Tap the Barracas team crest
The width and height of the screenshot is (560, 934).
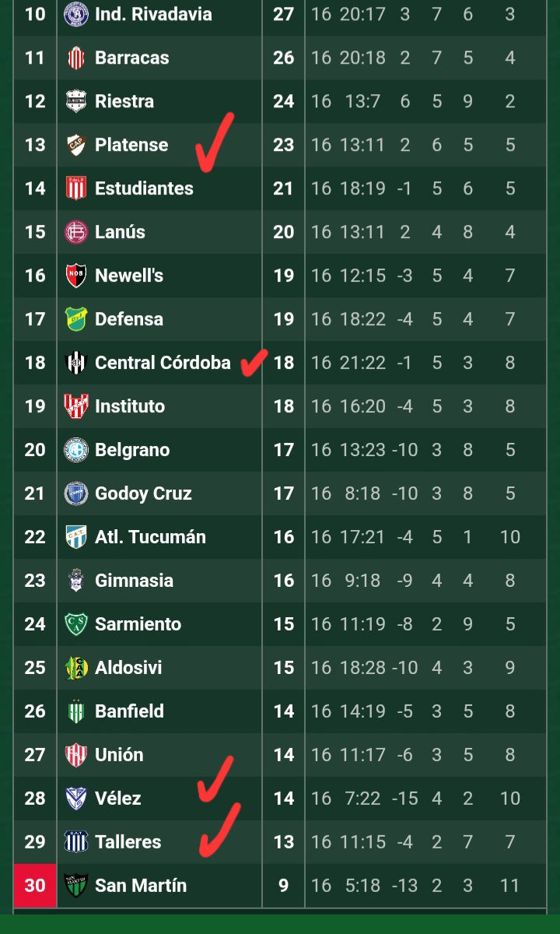tap(76, 58)
